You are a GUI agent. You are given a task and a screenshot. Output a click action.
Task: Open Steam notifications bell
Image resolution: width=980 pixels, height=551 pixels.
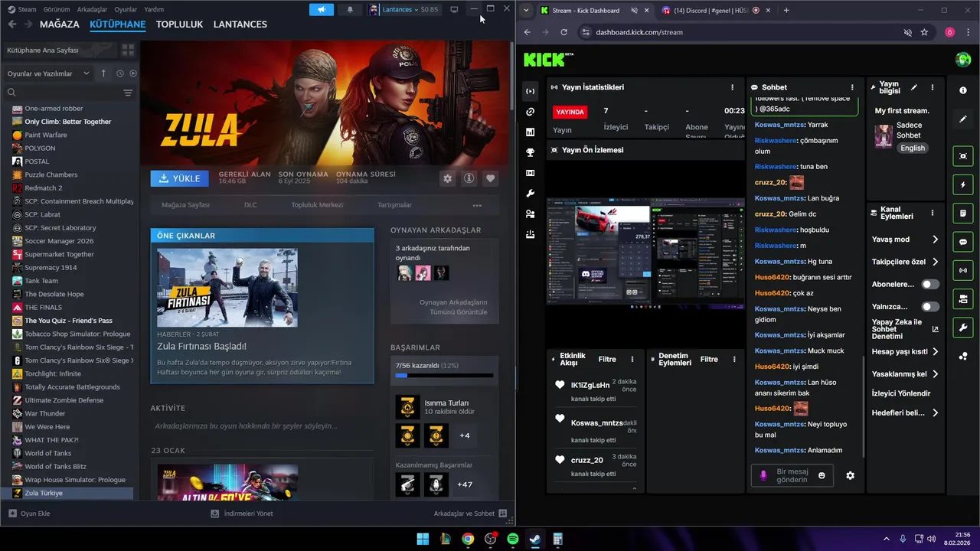click(x=351, y=9)
